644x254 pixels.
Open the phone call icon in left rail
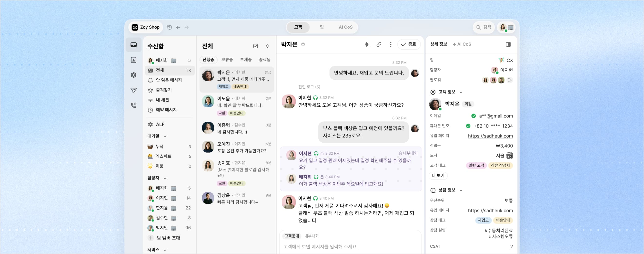coord(133,105)
